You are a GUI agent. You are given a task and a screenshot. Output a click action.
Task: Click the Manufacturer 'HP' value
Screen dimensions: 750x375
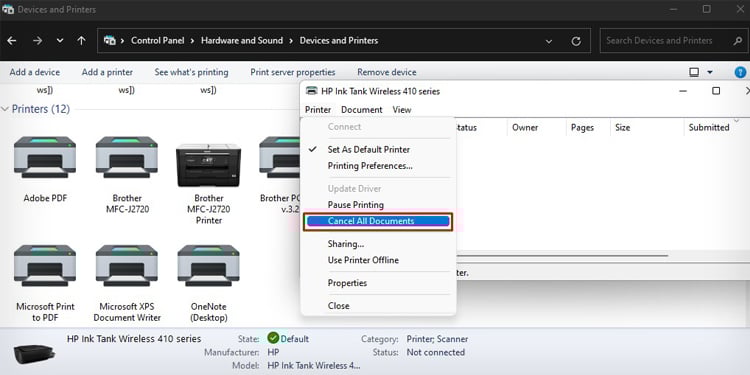[x=273, y=353]
